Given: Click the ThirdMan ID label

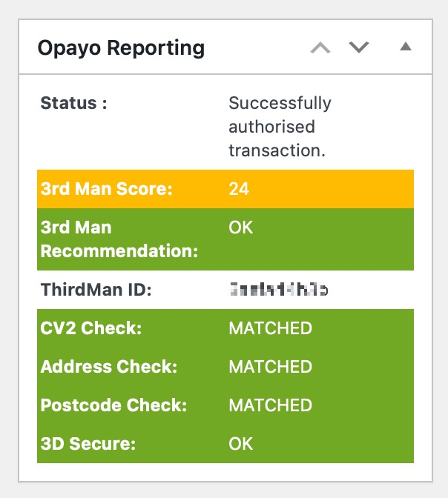Looking at the screenshot, I should coord(96,290).
